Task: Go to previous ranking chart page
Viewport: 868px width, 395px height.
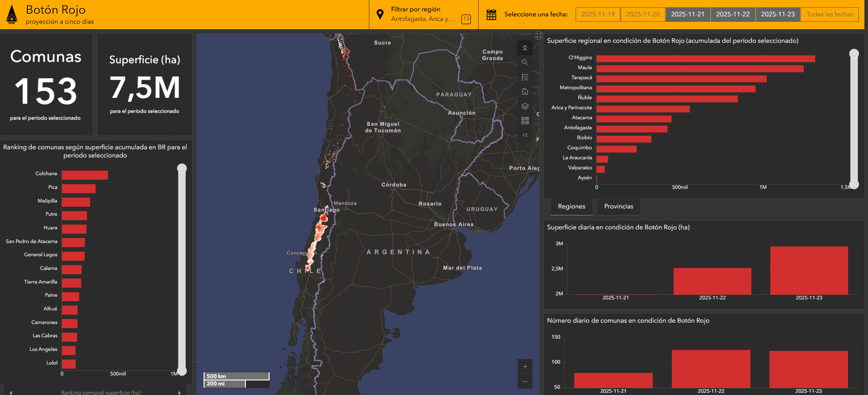Action: (10, 392)
